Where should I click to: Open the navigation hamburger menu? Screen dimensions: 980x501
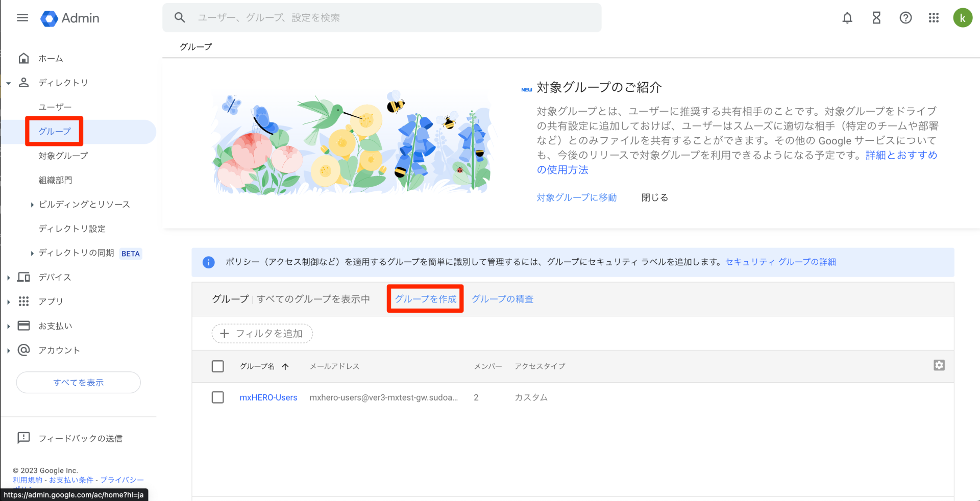[x=22, y=17]
